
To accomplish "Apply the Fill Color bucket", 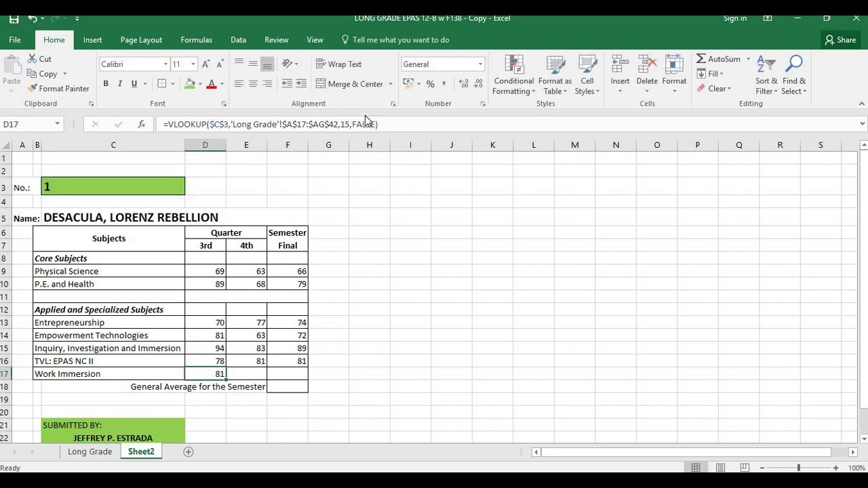I will pyautogui.click(x=191, y=83).
